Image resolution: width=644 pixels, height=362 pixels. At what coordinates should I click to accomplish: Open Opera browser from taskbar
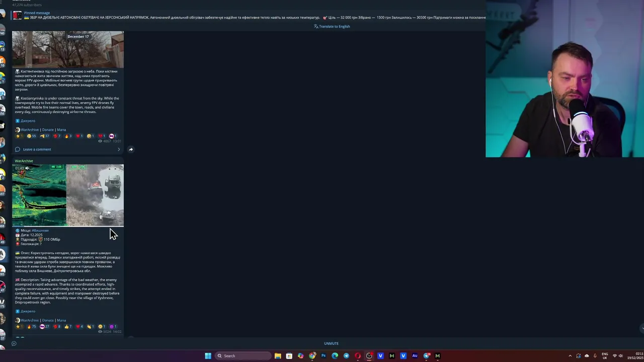point(358,356)
